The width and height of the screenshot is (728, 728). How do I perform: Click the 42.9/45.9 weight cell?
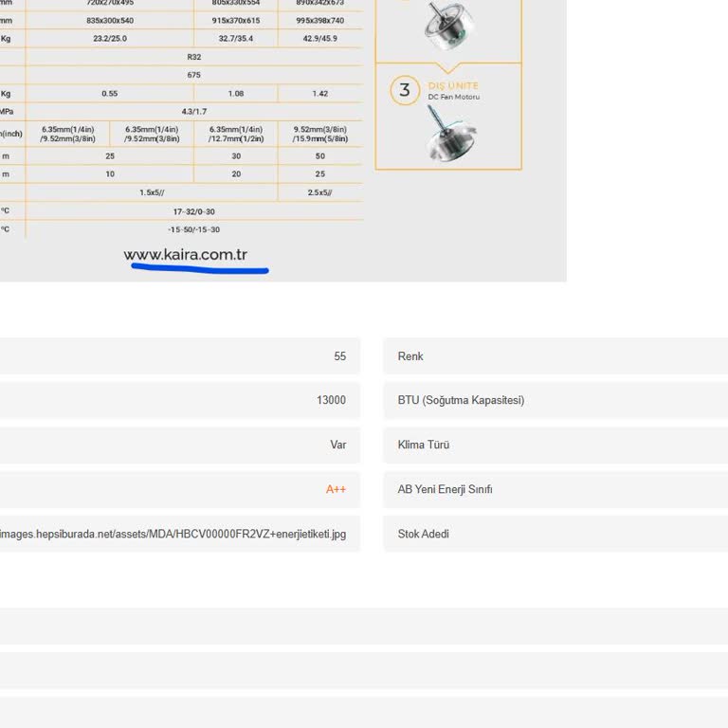click(319, 39)
